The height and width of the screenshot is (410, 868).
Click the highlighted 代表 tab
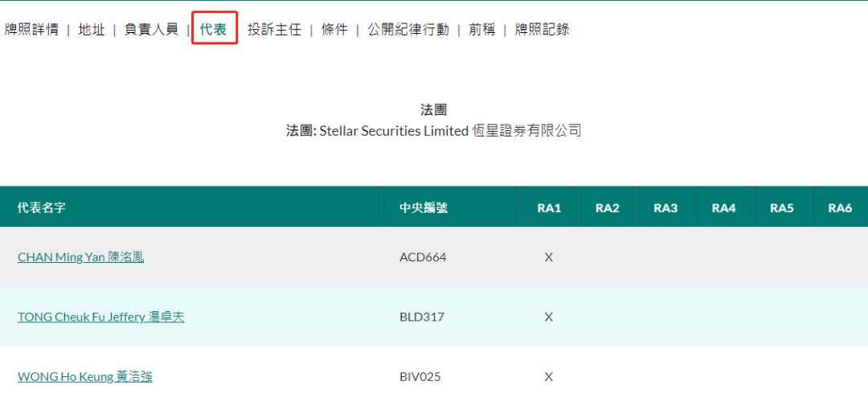(x=214, y=30)
